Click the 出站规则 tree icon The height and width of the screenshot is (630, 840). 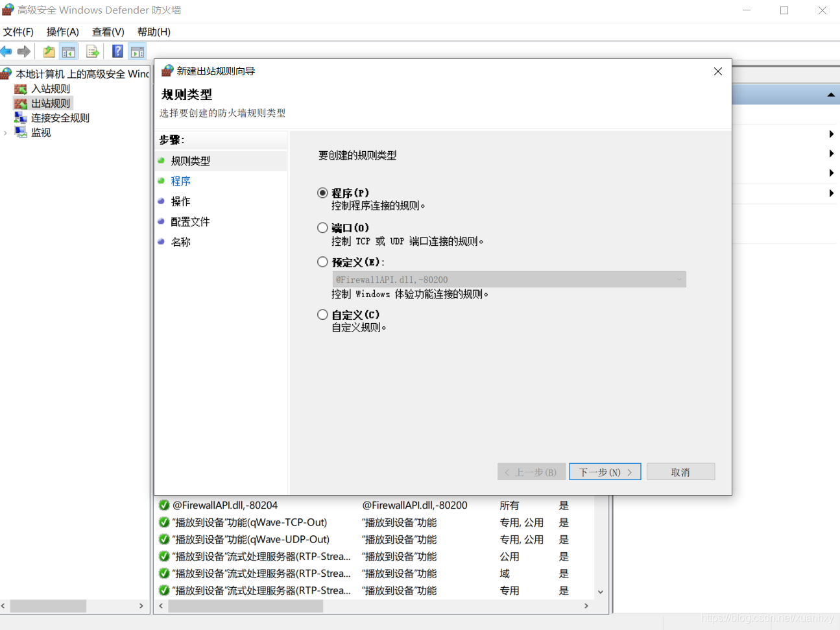coord(21,103)
